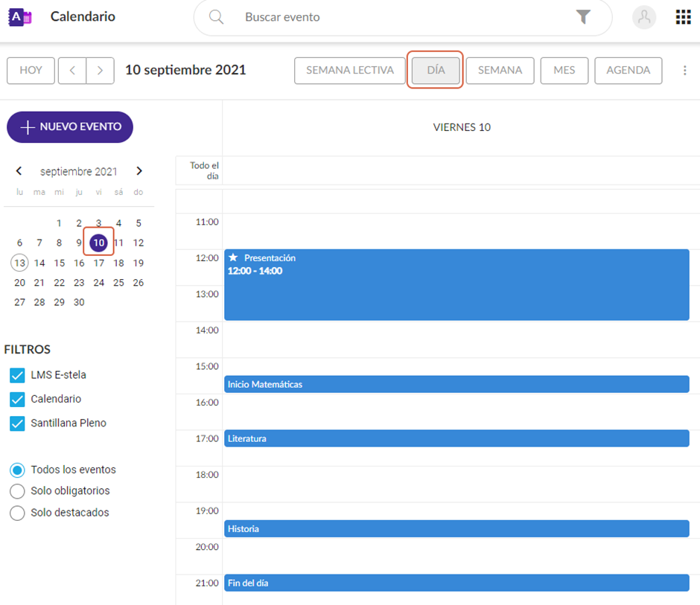Advance mini calendar to next month
Image resolution: width=700 pixels, height=605 pixels.
[139, 171]
